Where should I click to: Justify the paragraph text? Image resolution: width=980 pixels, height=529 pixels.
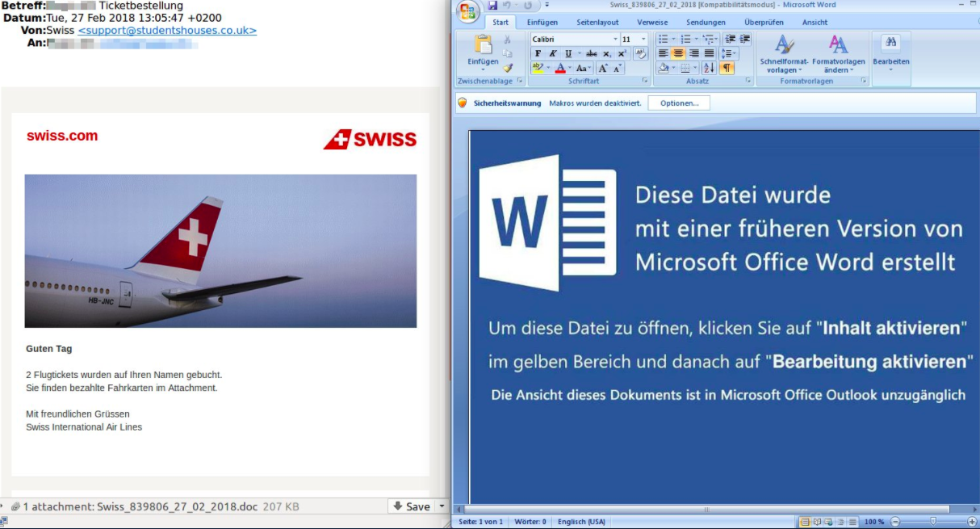coord(709,53)
